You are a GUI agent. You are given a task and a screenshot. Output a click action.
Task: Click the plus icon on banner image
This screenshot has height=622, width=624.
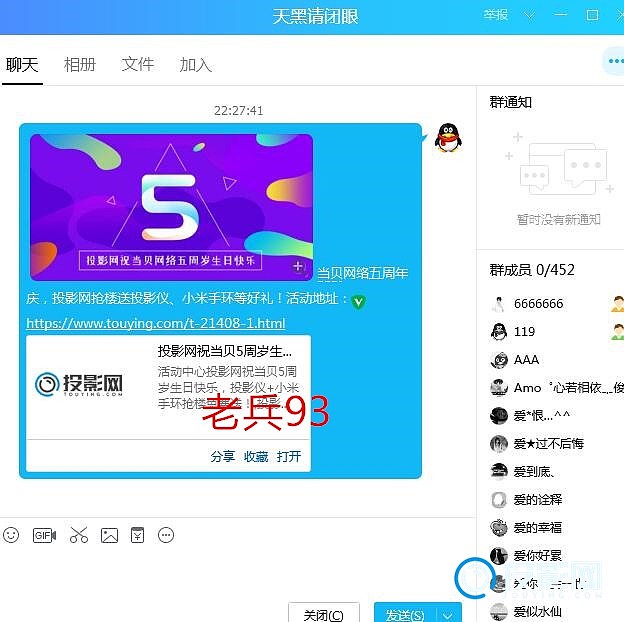click(298, 267)
